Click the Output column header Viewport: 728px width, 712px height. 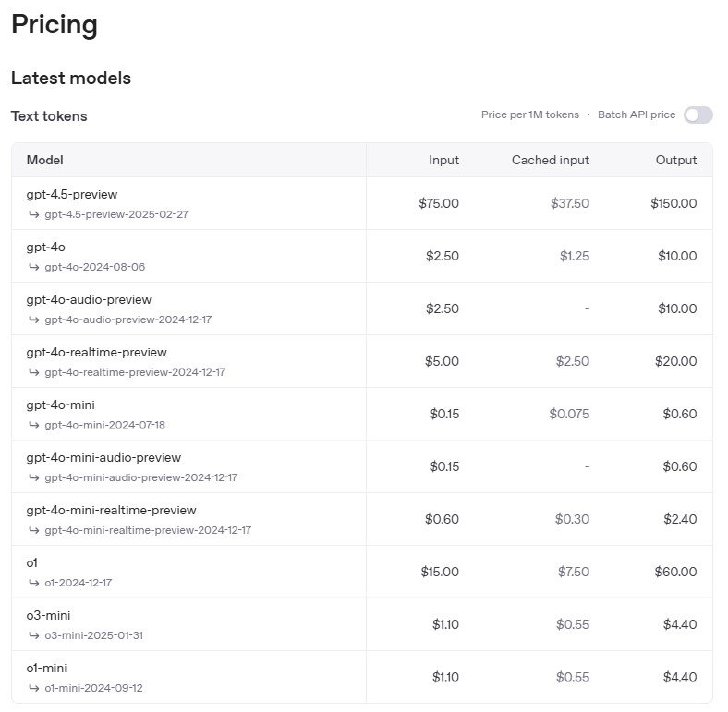point(676,160)
